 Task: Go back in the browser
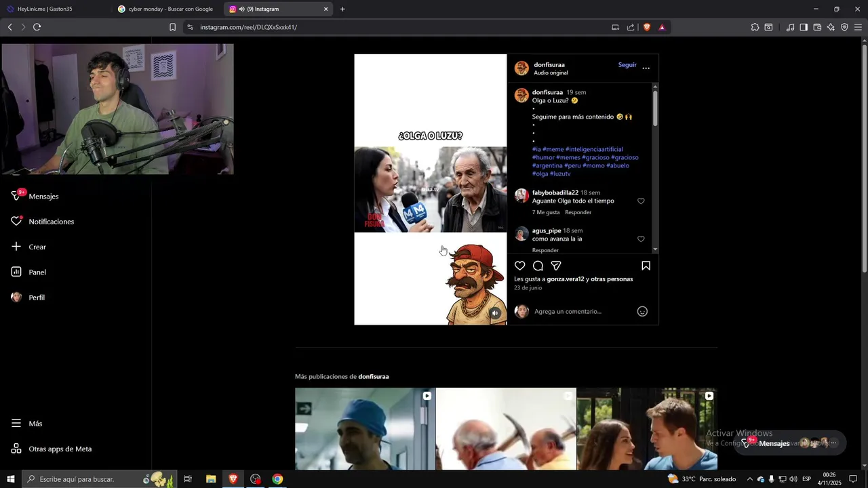pos(9,27)
